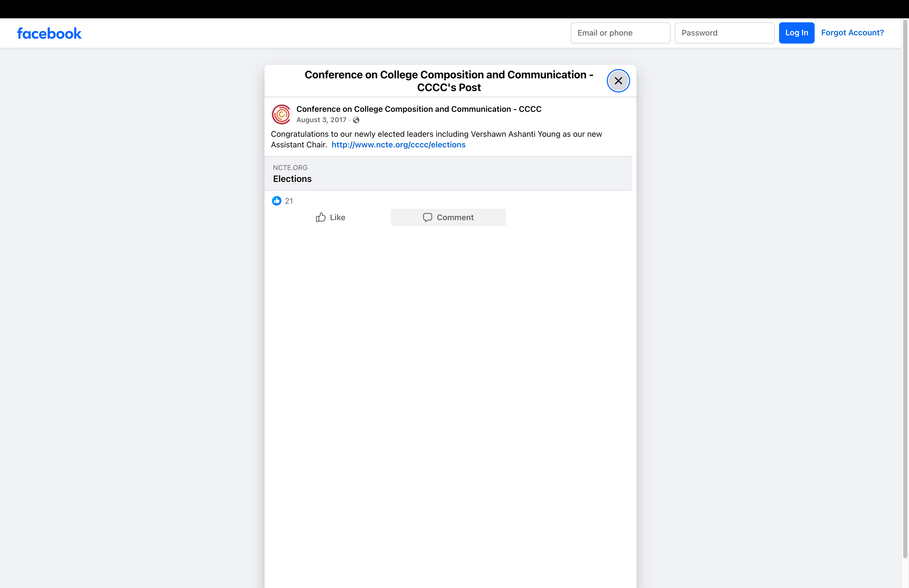Screen dimensions: 909x588
Task: Like the CCCC post
Action: point(330,217)
